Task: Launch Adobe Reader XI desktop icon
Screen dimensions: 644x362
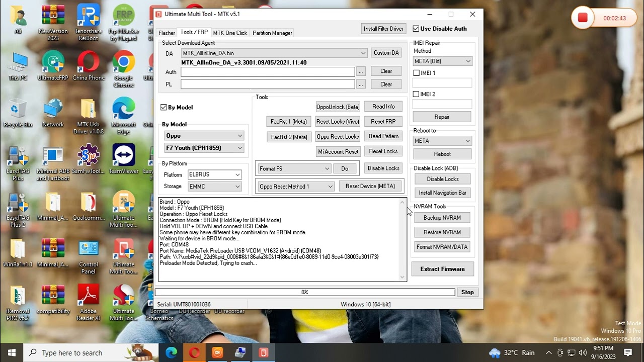Action: point(89,303)
